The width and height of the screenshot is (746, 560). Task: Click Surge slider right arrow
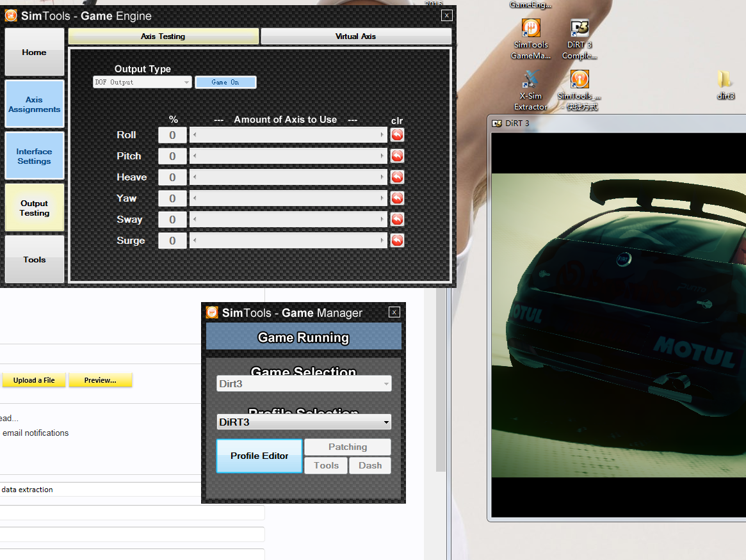point(382,241)
